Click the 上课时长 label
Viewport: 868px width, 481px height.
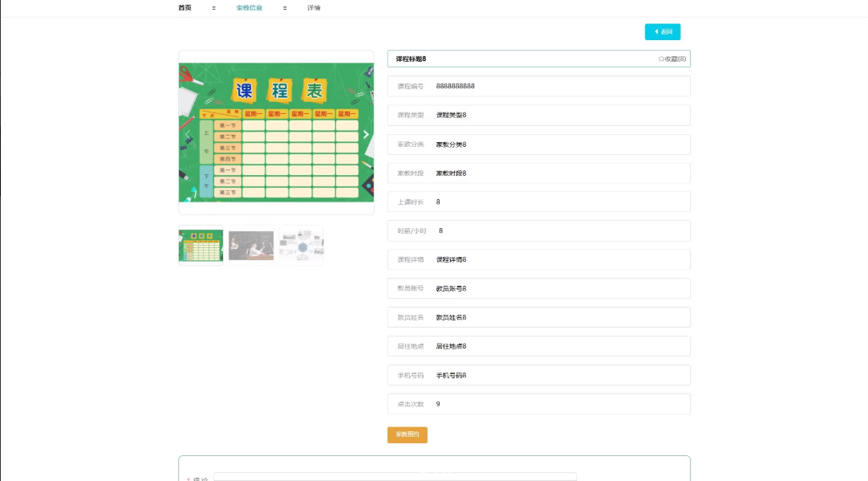(410, 202)
